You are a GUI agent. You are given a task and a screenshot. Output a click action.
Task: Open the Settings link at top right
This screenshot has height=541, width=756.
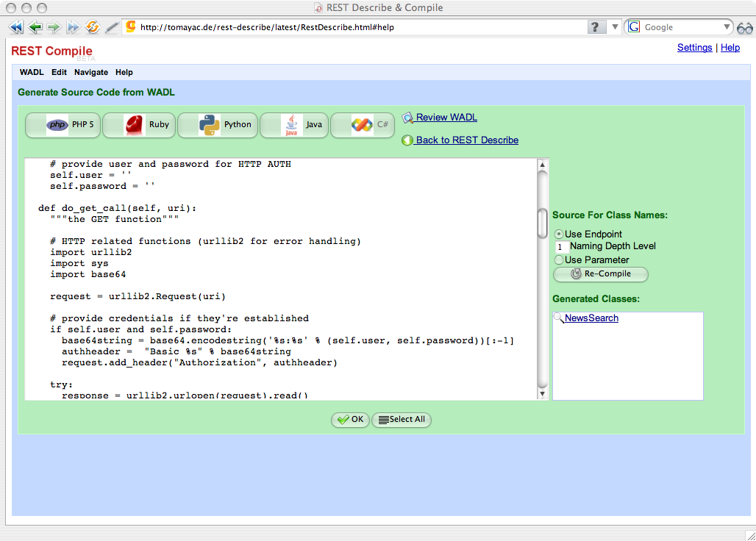tap(695, 48)
